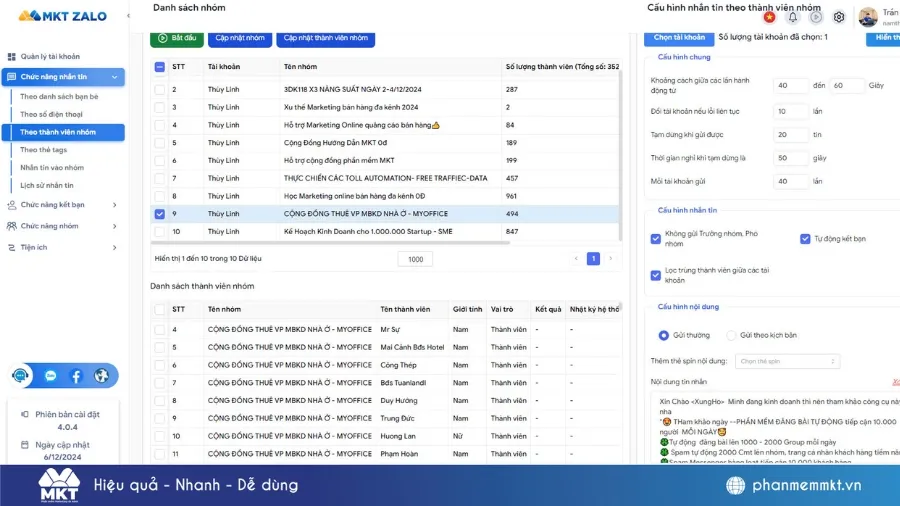
Task: Click the page size field showing 1000
Action: pyautogui.click(x=415, y=259)
